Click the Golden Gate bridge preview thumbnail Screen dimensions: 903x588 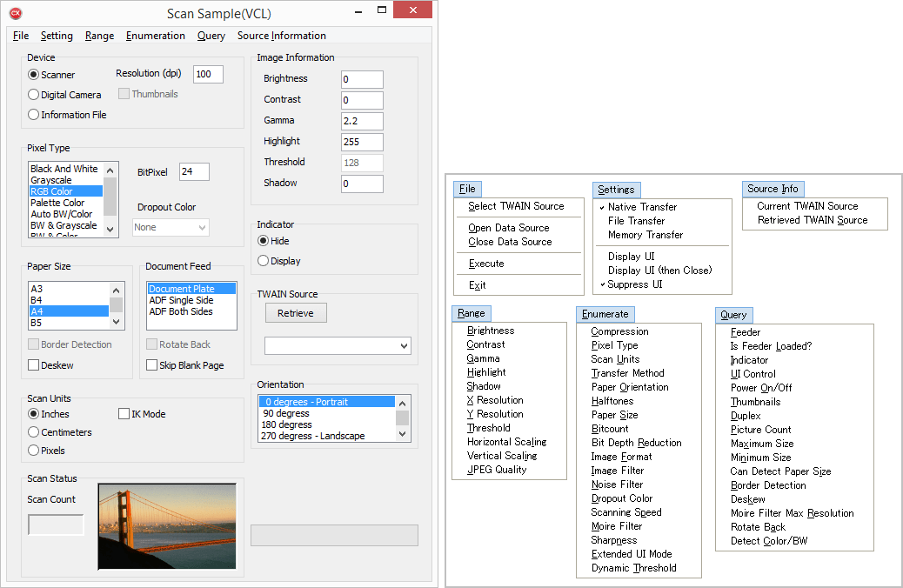click(167, 526)
